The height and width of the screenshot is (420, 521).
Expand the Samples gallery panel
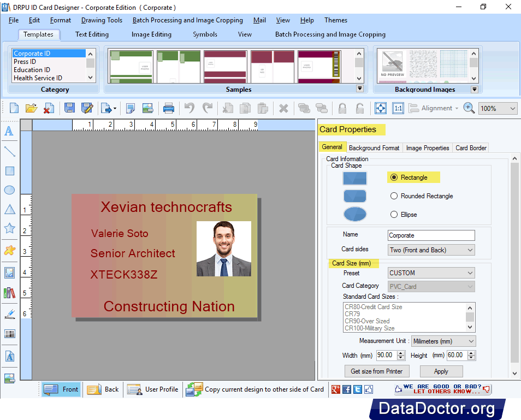(x=359, y=88)
